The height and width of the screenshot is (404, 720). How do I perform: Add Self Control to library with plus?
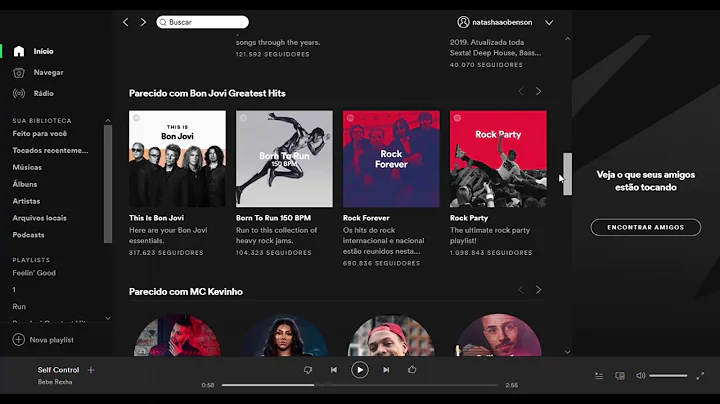click(x=90, y=370)
